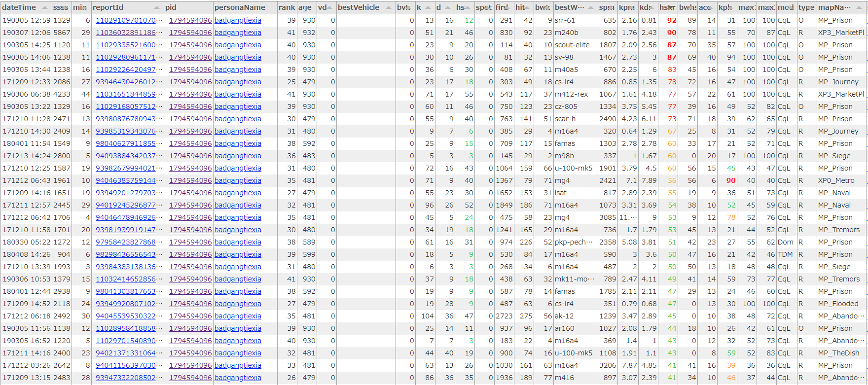Viewport: 868px width, 385px height.
Task: Sort table by spm column header
Action: pos(608,7)
